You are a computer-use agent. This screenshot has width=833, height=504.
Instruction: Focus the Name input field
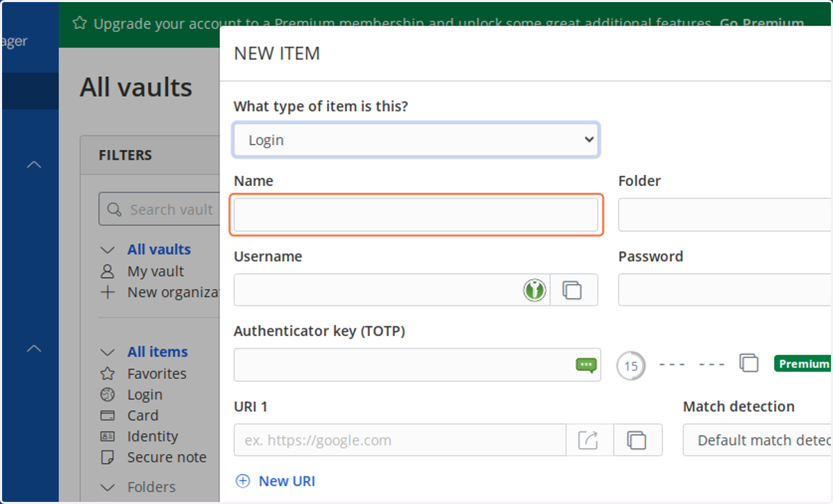416,215
